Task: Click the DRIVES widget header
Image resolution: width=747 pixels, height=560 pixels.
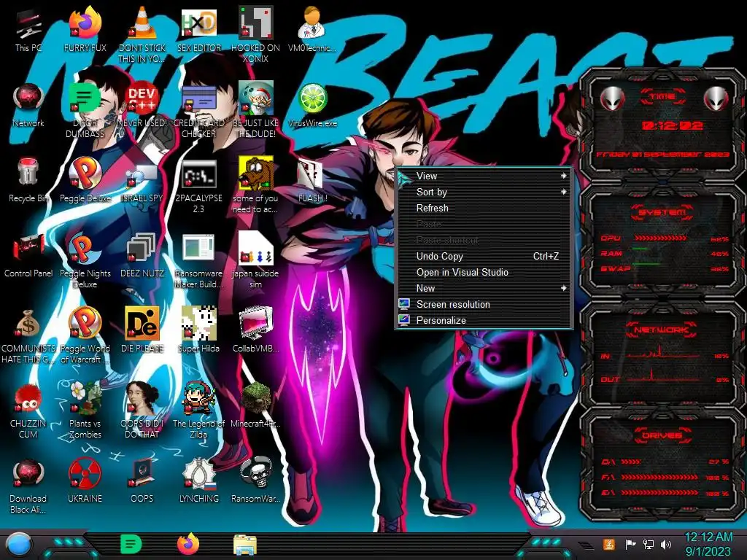Action: pos(662,435)
